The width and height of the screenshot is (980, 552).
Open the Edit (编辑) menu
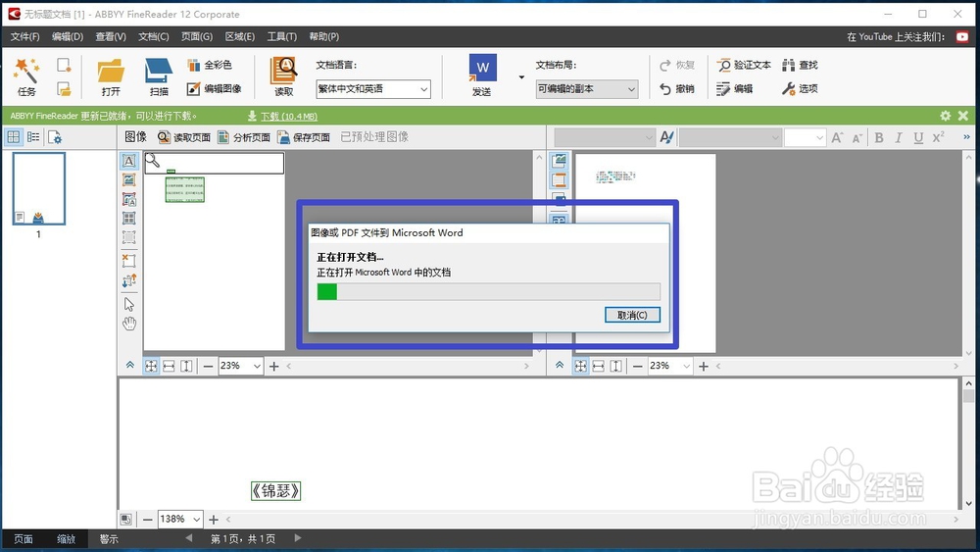[68, 37]
